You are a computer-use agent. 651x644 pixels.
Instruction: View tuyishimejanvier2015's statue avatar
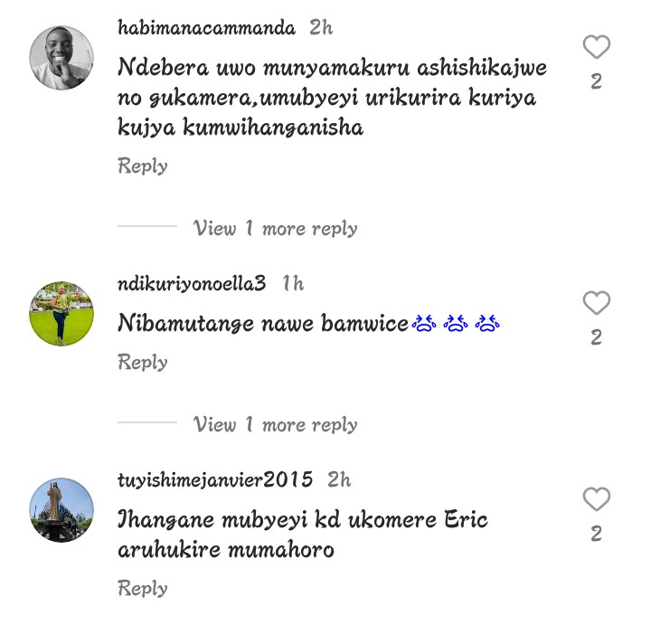pyautogui.click(x=61, y=510)
